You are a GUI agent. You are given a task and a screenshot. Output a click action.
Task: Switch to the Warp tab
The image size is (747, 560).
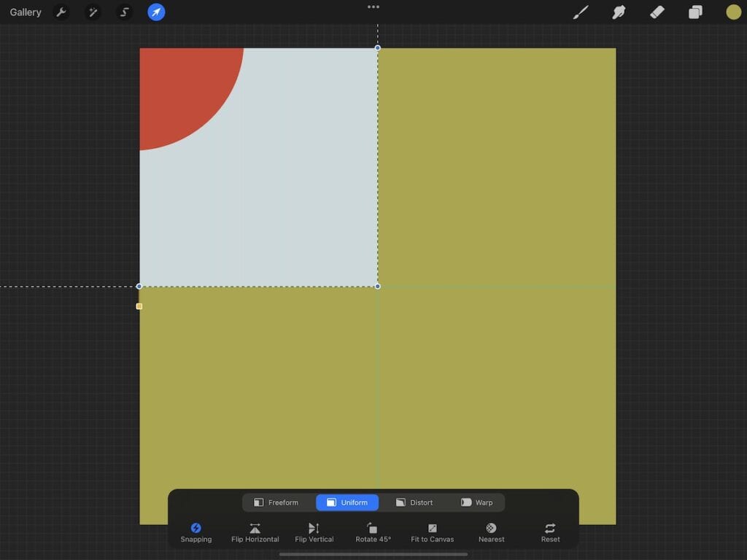click(478, 502)
